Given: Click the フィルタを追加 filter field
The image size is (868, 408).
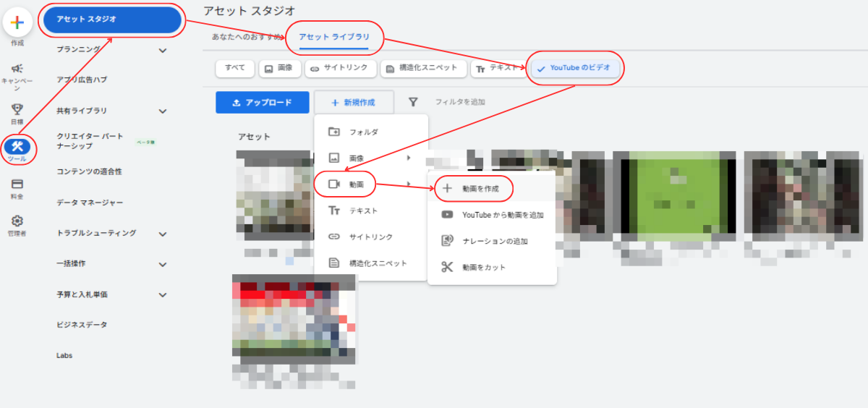Looking at the screenshot, I should pyautogui.click(x=459, y=103).
